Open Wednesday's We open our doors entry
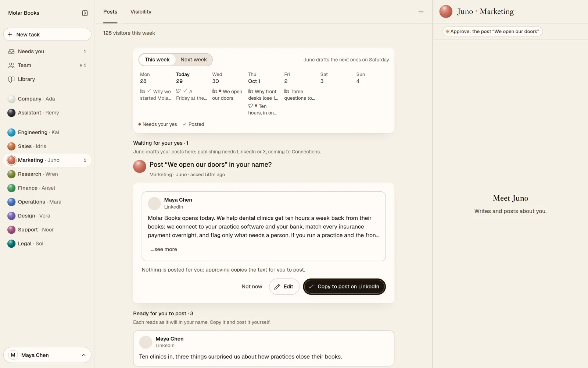Image resolution: width=588 pixels, height=368 pixels. point(227,95)
